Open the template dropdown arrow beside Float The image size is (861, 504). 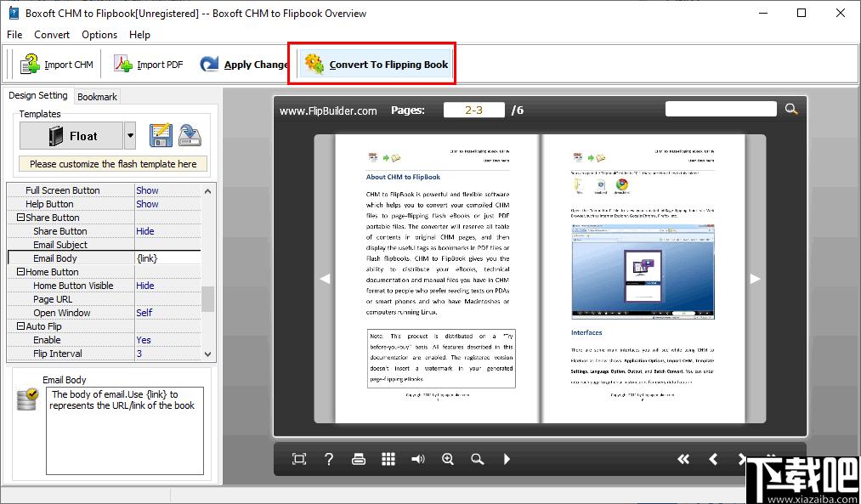coord(130,136)
